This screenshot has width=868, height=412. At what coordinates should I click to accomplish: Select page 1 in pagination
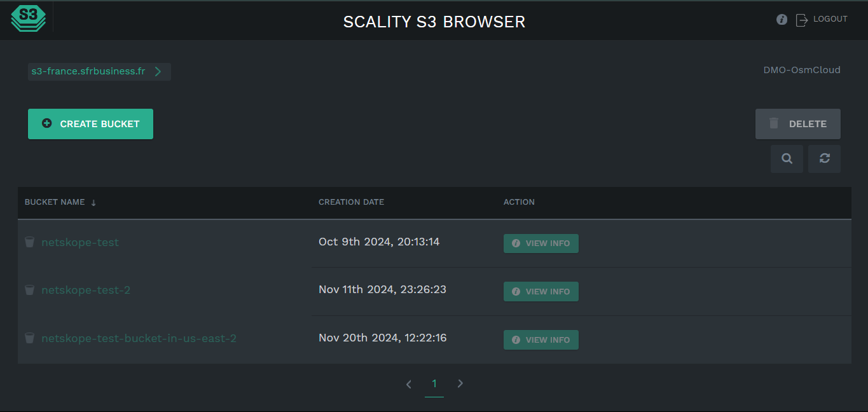[x=434, y=383]
